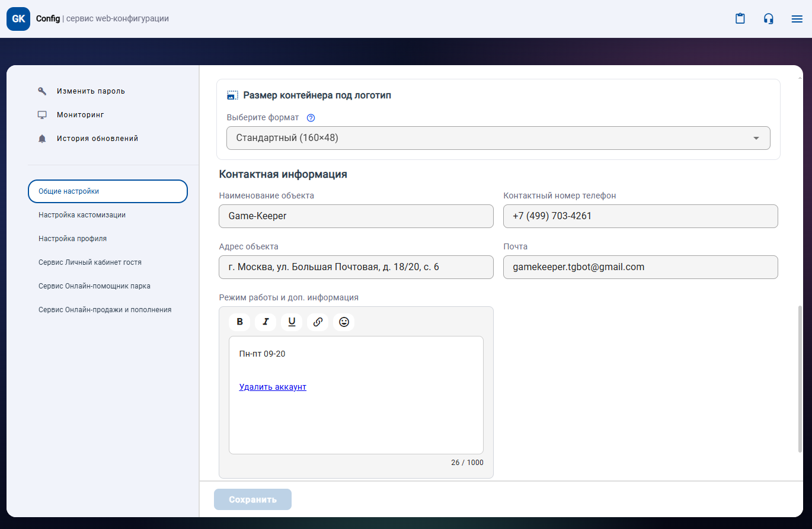This screenshot has width=812, height=529.
Task: Click the Почта email input field
Action: point(640,267)
